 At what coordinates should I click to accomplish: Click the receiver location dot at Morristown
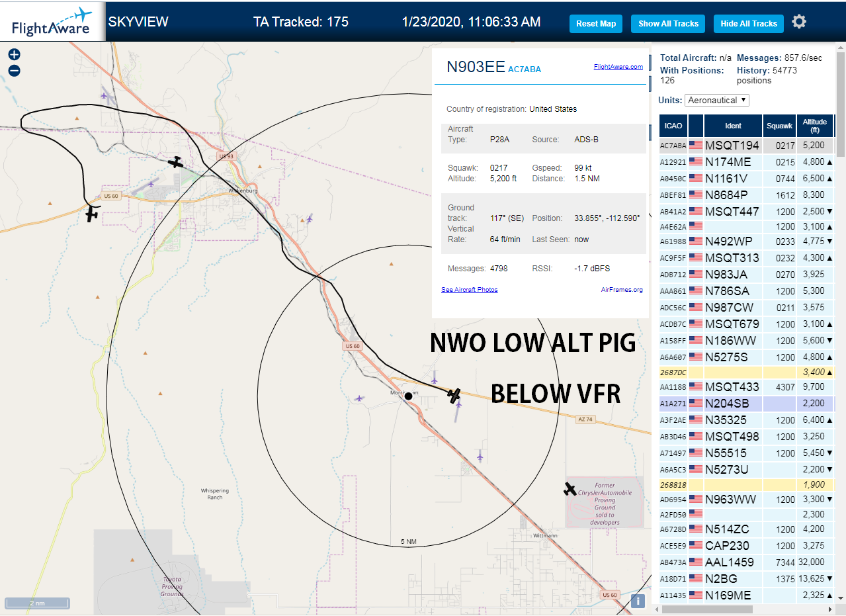408,396
